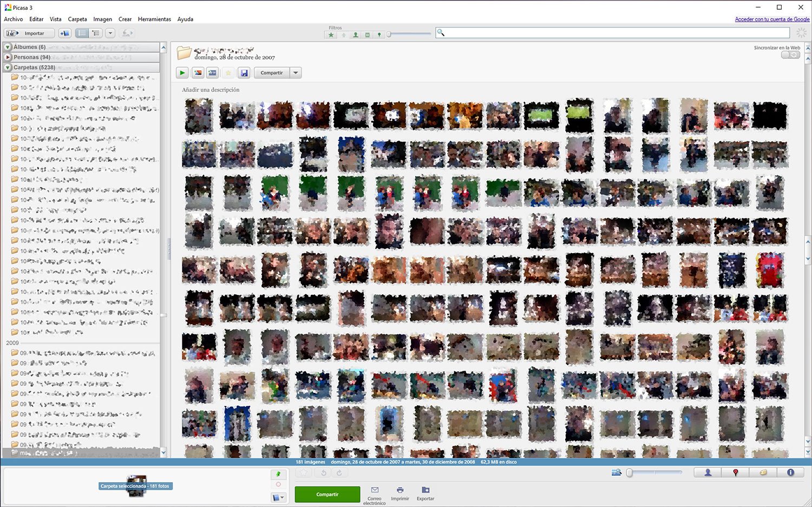The width and height of the screenshot is (812, 507).
Task: Click the movie presentation creation icon
Action: coord(213,73)
